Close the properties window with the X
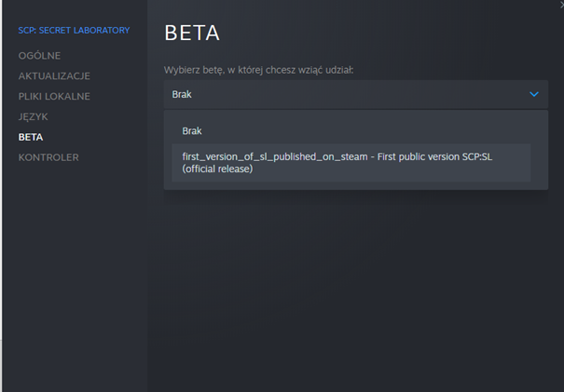The image size is (564, 392). [561, 4]
